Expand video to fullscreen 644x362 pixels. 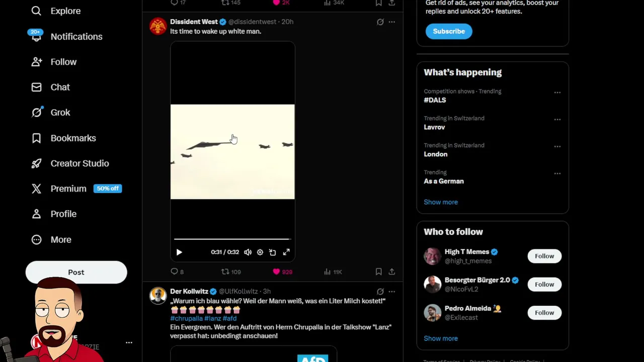click(x=286, y=252)
